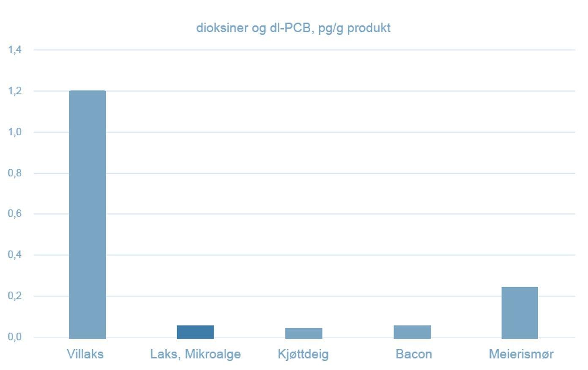Select the pg/g produkt text in title
Viewport: 588px width, 370px height.
[x=354, y=28]
